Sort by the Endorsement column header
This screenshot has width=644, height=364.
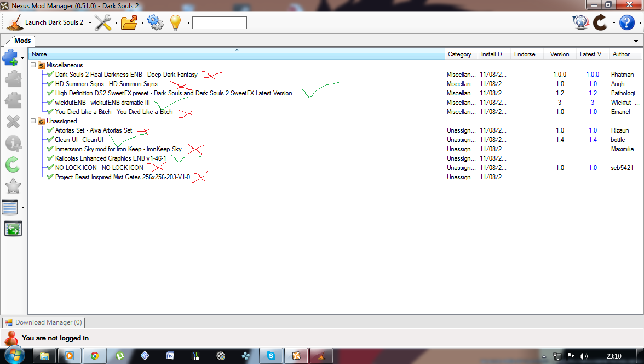[527, 54]
